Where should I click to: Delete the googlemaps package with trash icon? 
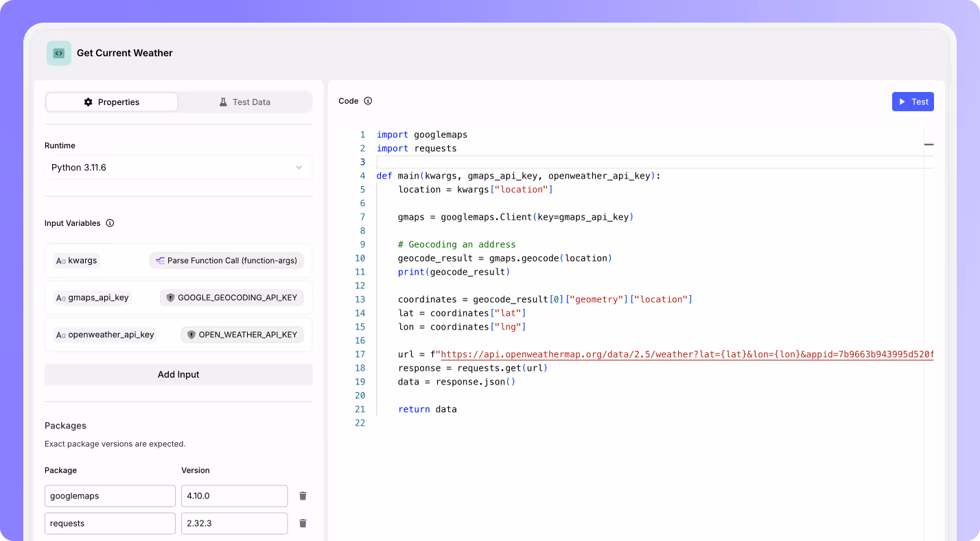303,496
